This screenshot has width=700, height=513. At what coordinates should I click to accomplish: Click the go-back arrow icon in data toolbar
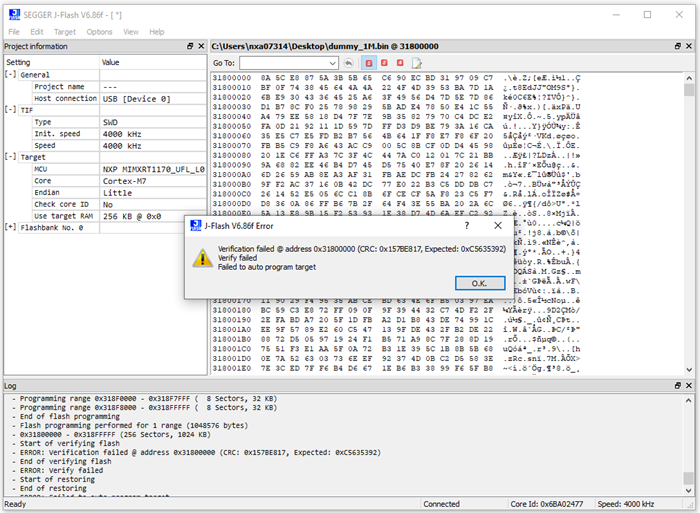[349, 63]
